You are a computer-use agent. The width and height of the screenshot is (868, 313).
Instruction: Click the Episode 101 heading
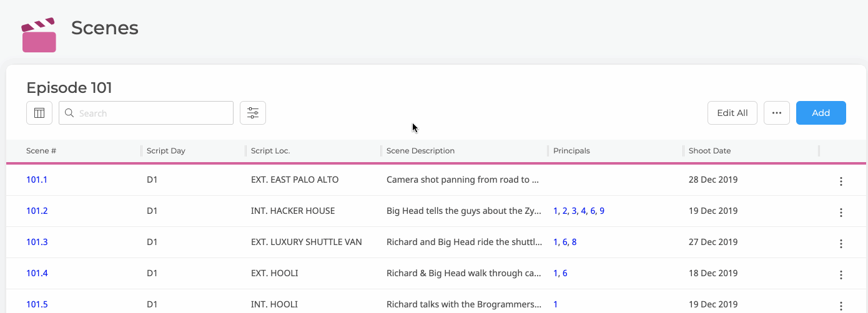tap(69, 88)
